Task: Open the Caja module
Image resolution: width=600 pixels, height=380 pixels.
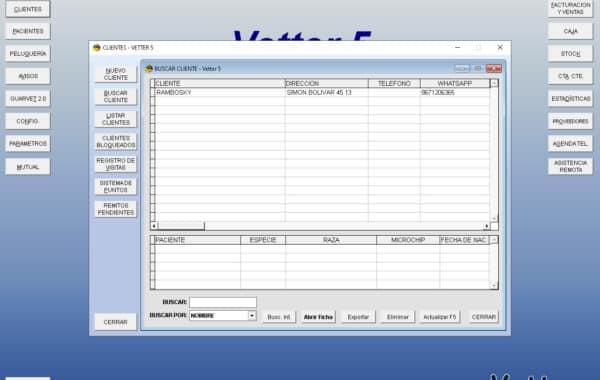Action: pos(570,31)
